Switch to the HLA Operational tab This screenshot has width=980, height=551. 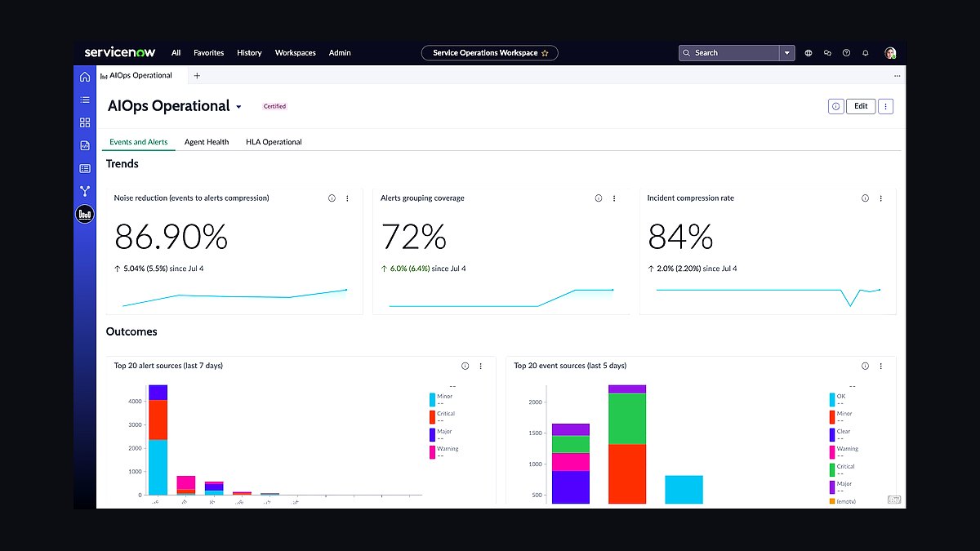pyautogui.click(x=274, y=142)
